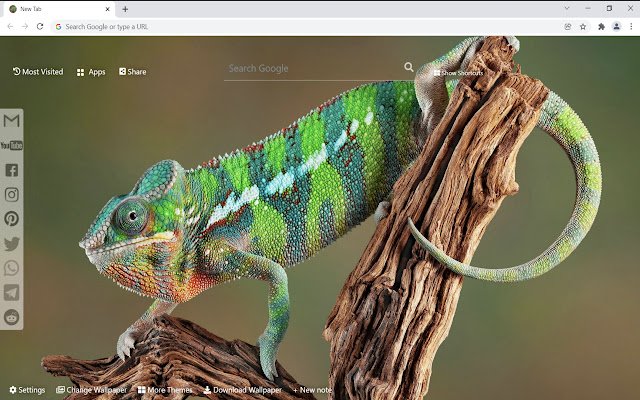Open Pinterest shortcut in sidebar
This screenshot has width=640, height=400.
coord(11,219)
